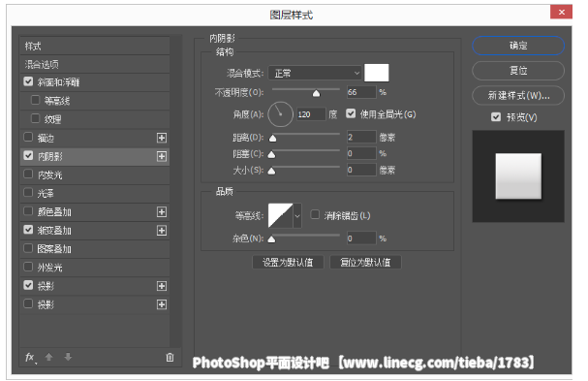Open the 混合选项 section
Screen dimensions: 588x381
click(95, 64)
